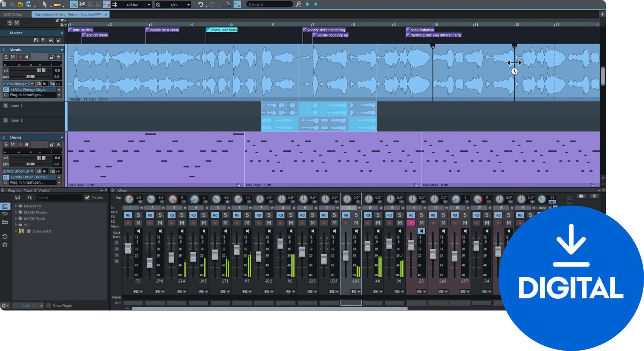Click the lock icon on Vocals track
This screenshot has width=644, height=351.
(x=52, y=57)
